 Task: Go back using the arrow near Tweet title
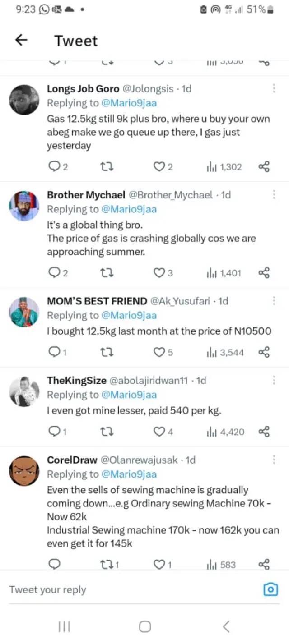click(21, 40)
